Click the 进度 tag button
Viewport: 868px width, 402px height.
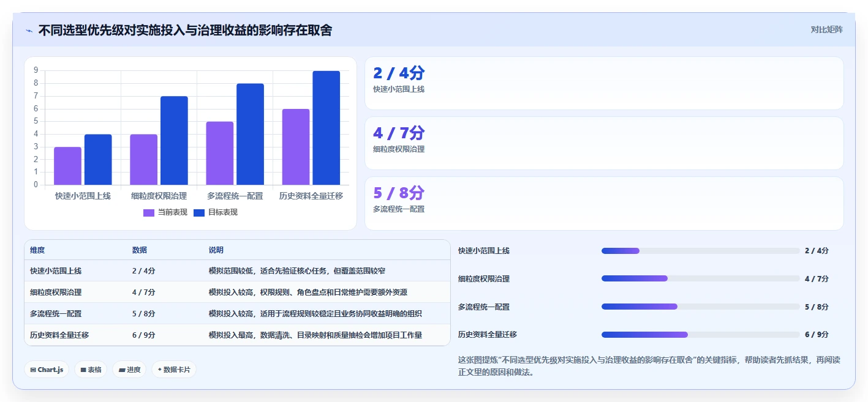tap(129, 370)
